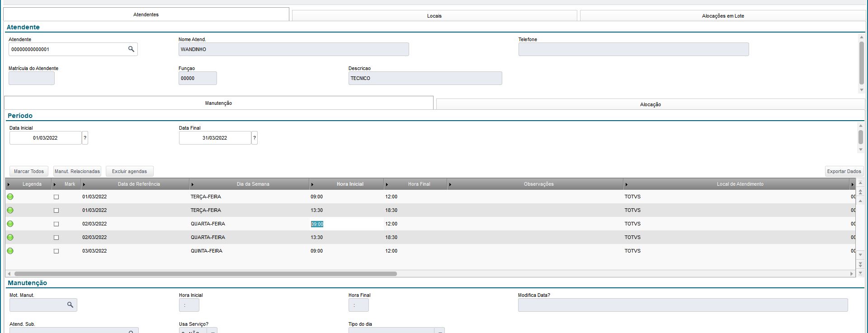Open Hora Inicial column header arrow

pos(312,184)
